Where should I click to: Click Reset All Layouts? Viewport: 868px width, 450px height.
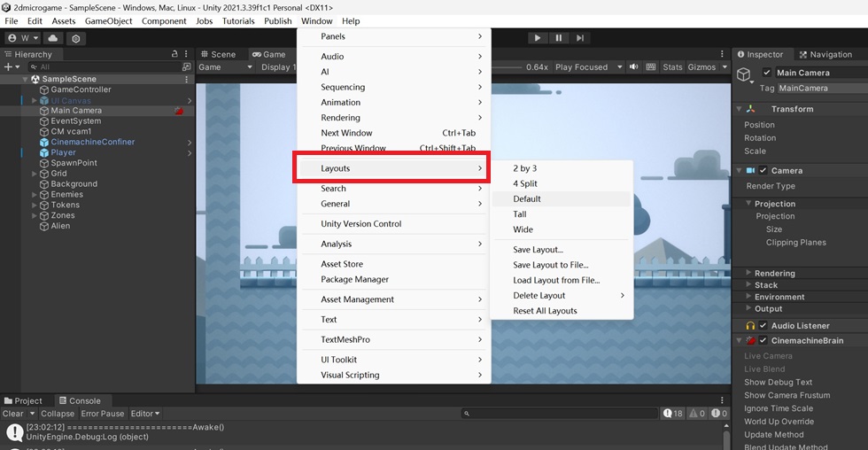click(x=562, y=311)
